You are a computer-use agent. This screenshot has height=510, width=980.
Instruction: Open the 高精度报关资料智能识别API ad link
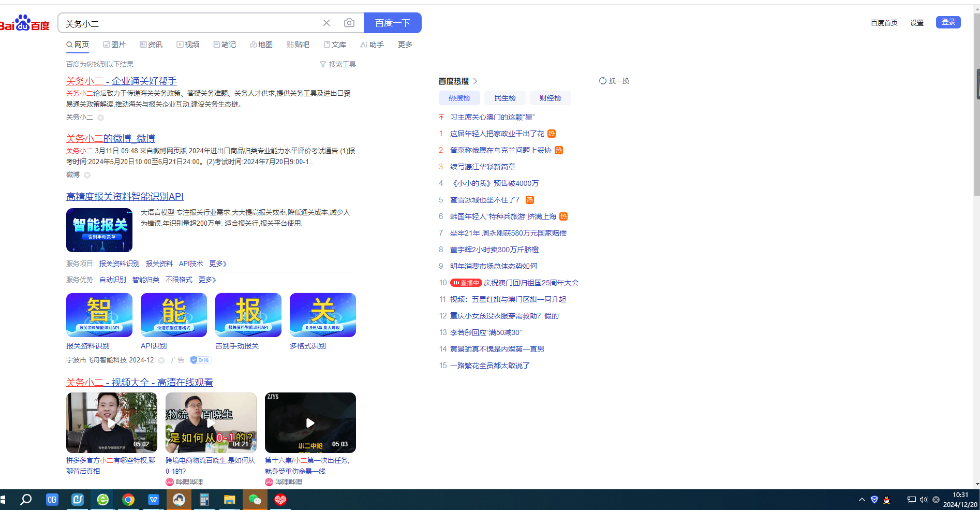pyautogui.click(x=125, y=196)
